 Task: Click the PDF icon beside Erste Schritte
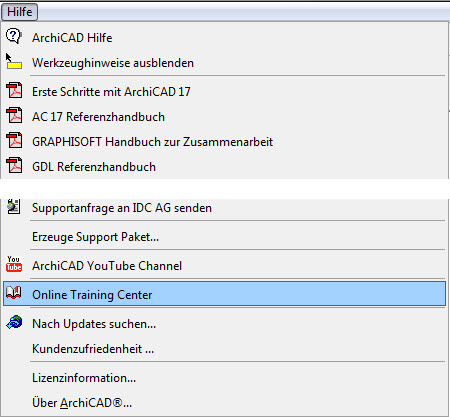pos(14,90)
